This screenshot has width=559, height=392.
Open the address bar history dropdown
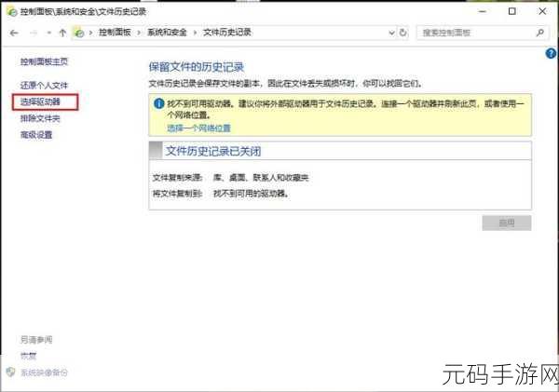coord(391,33)
